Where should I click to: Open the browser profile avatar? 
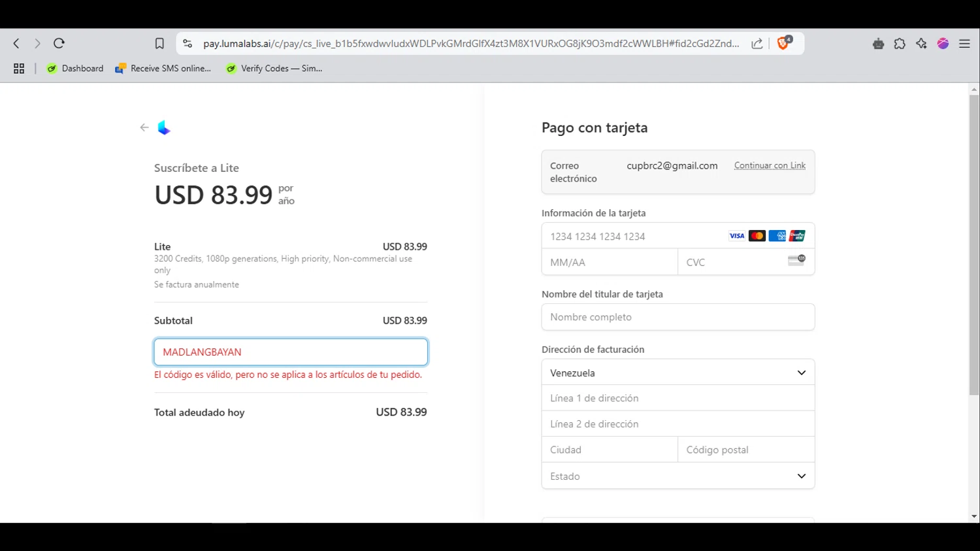943,44
